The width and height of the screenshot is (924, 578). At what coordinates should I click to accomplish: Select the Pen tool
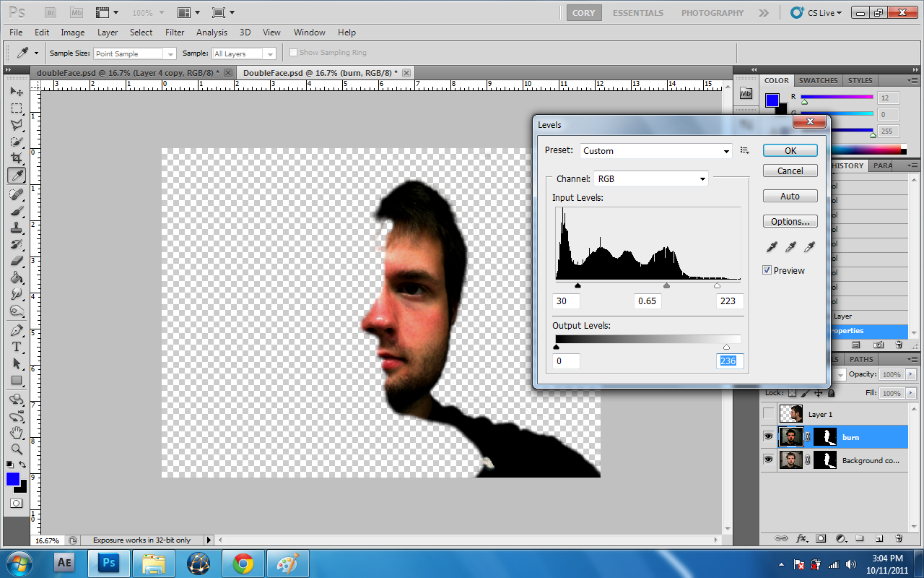point(16,330)
